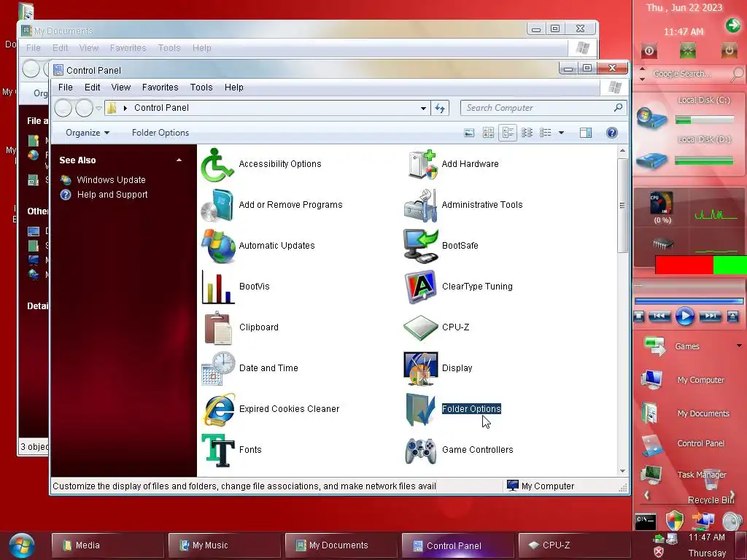Click the Folder Options toolbar button
The image size is (747, 560).
tap(160, 133)
